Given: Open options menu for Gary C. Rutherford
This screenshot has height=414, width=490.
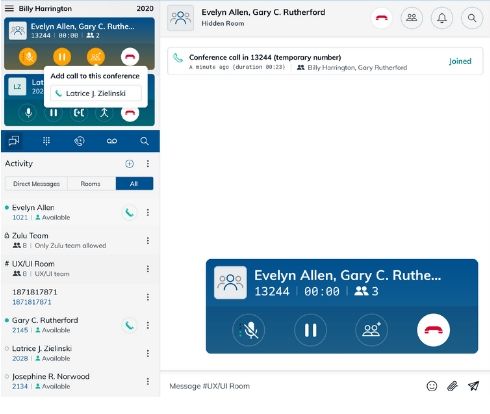Looking at the screenshot, I should (148, 325).
